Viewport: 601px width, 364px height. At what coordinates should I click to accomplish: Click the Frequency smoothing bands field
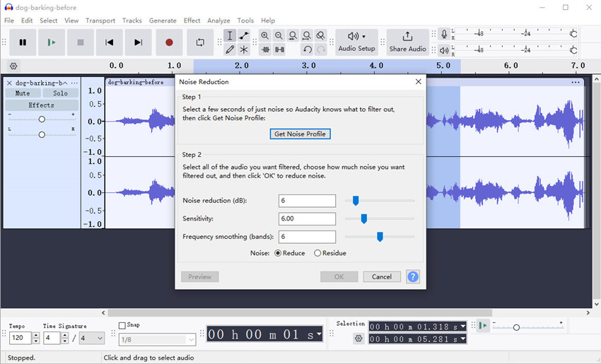pos(307,236)
